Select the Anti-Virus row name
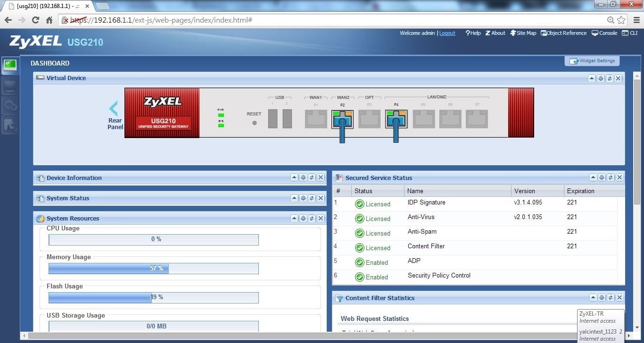Image resolution: width=644 pixels, height=343 pixels. pyautogui.click(x=421, y=217)
